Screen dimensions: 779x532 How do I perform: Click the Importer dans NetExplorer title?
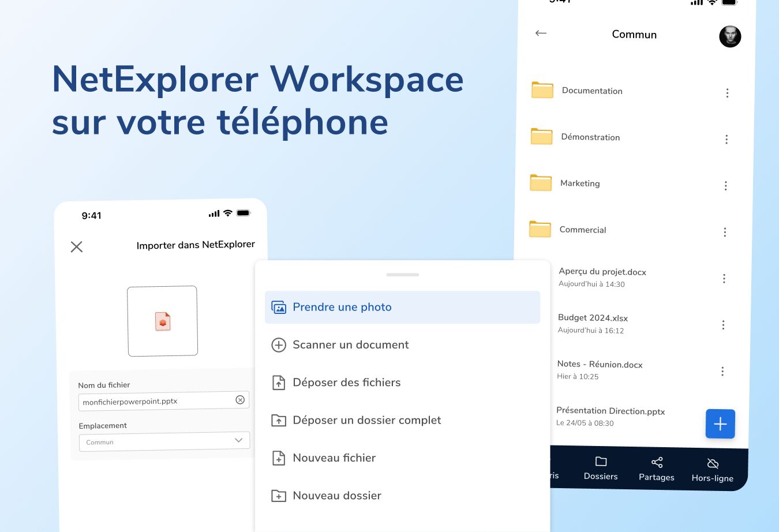(x=196, y=245)
